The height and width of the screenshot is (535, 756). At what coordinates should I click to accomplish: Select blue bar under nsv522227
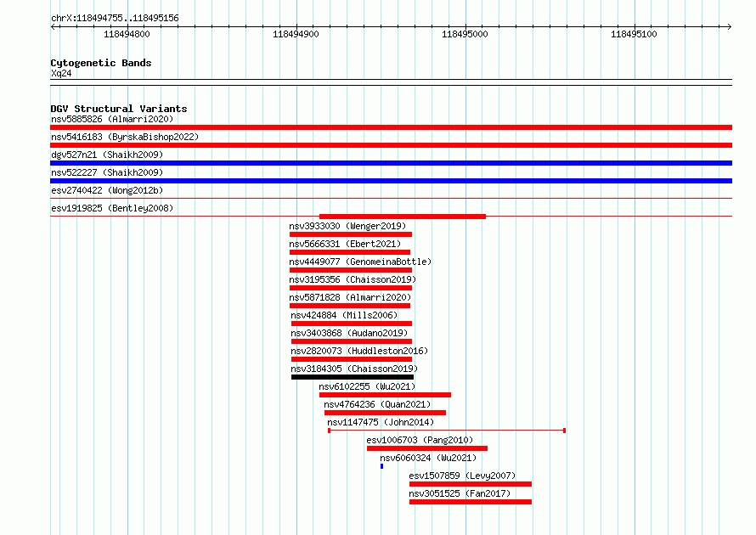[391, 181]
